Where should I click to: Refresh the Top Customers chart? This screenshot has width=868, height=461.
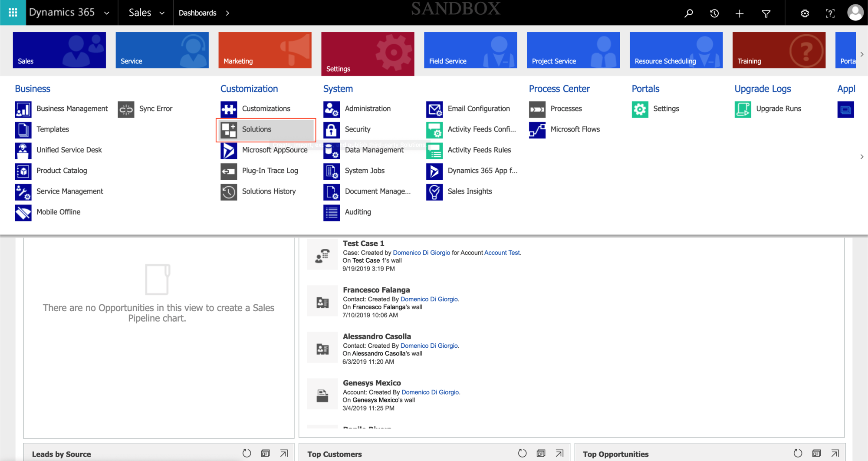pyautogui.click(x=523, y=453)
